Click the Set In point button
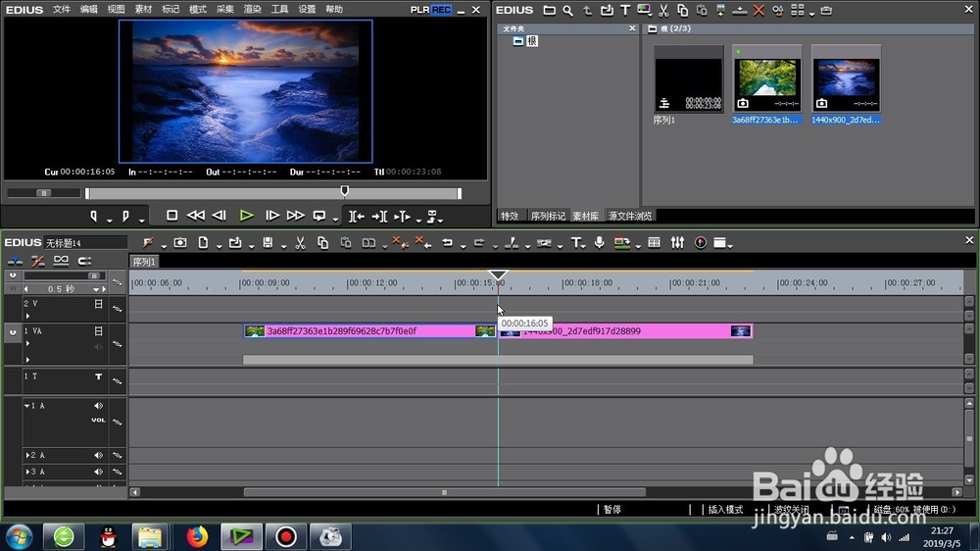Image resolution: width=980 pixels, height=551 pixels. point(94,217)
